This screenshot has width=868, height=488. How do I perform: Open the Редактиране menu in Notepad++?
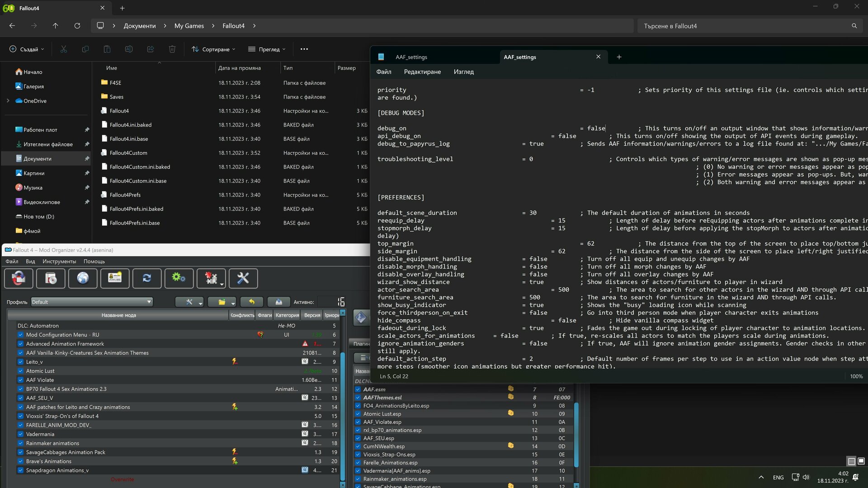tap(423, 71)
